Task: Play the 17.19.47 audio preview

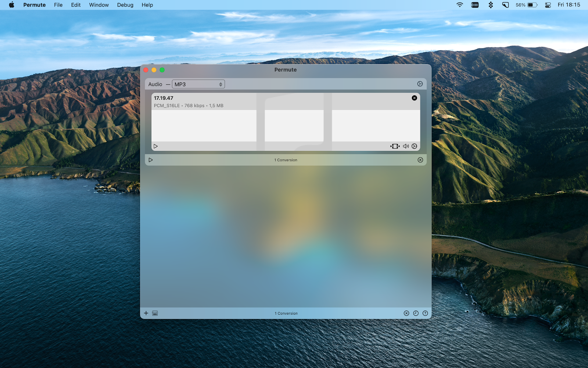Action: (155, 146)
